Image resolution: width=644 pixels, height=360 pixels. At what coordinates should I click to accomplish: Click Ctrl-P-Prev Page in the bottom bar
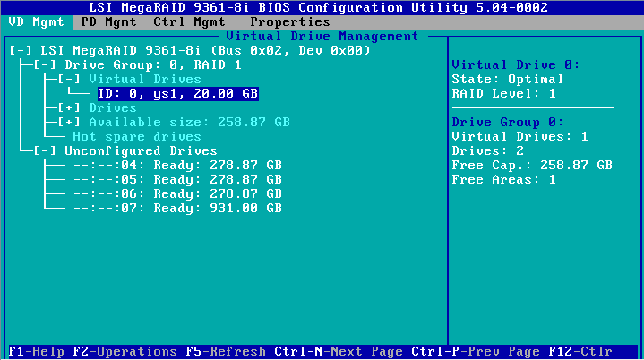point(476,352)
